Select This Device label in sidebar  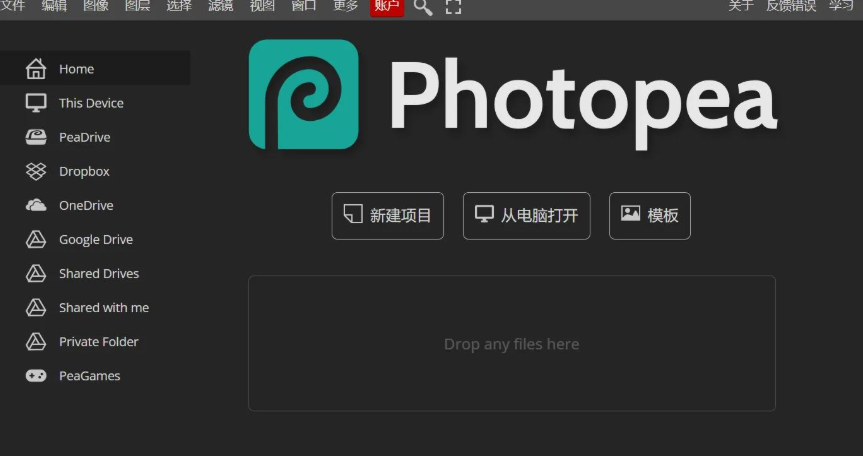click(x=91, y=103)
